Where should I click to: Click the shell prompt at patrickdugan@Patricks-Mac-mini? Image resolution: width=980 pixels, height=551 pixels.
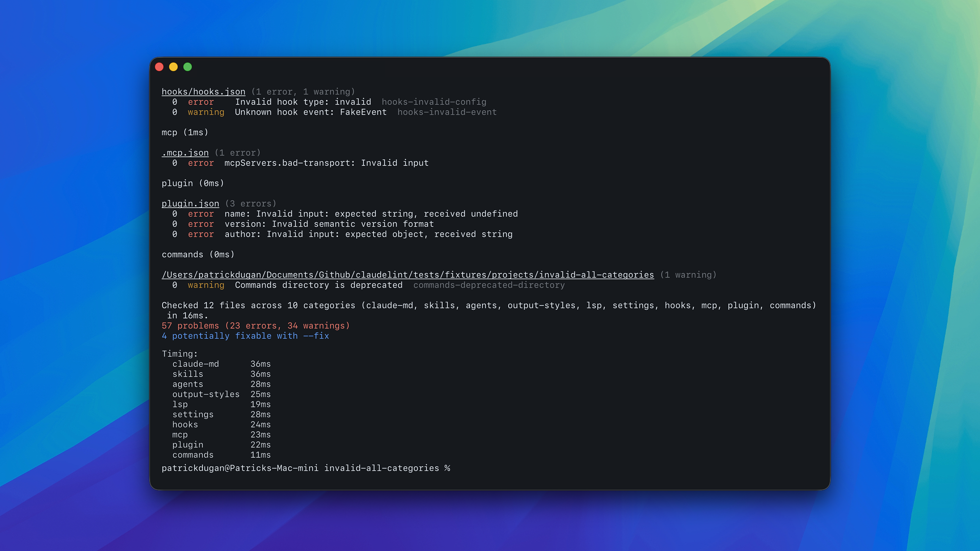(x=305, y=468)
